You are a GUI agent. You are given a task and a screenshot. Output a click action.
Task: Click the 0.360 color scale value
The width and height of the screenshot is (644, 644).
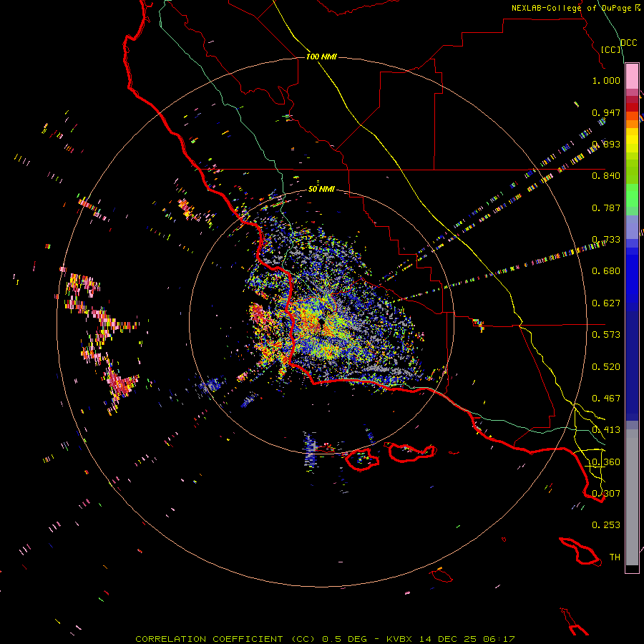(606, 462)
